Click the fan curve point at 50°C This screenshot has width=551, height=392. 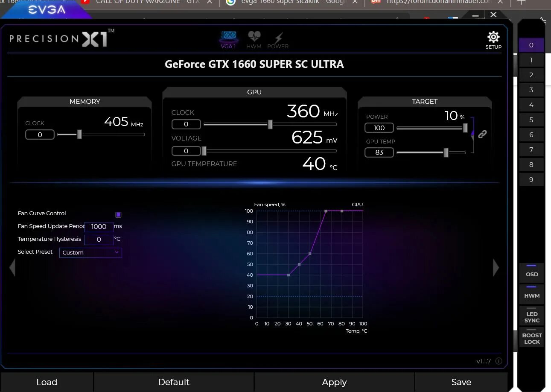[310, 254]
